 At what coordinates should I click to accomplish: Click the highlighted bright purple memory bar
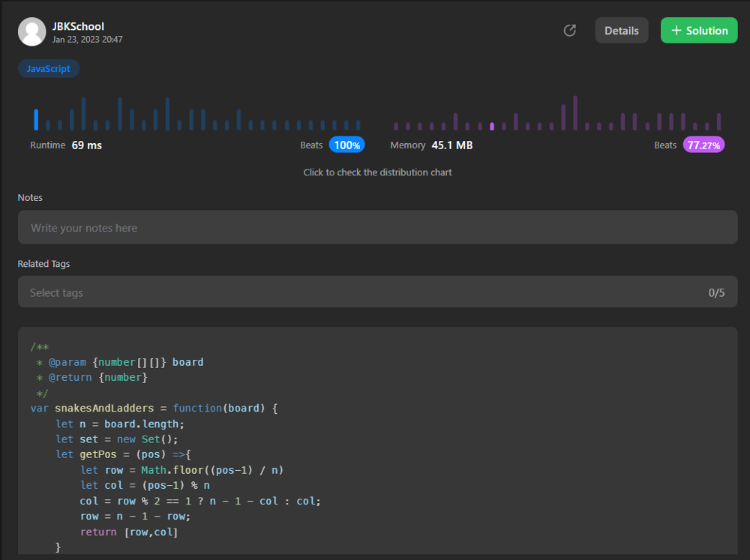492,126
